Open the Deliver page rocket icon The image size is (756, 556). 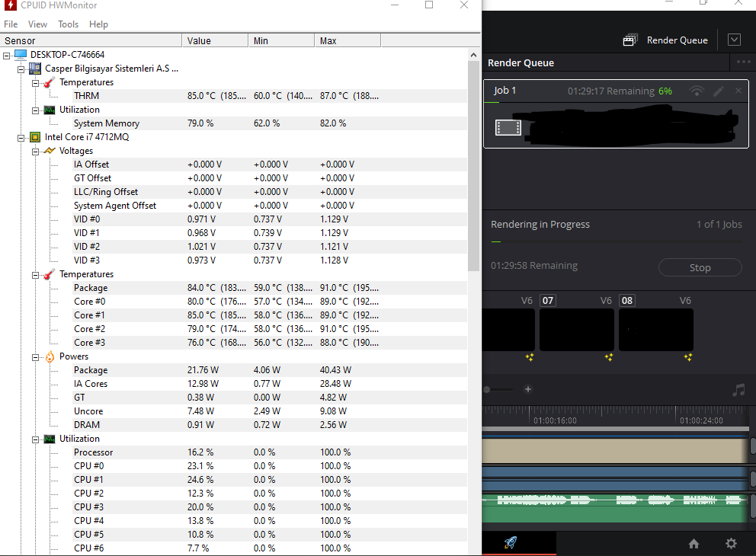tap(510, 542)
